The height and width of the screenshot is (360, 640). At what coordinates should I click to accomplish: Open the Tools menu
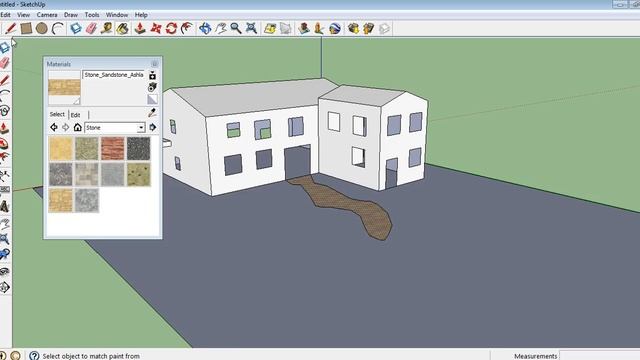(92, 15)
